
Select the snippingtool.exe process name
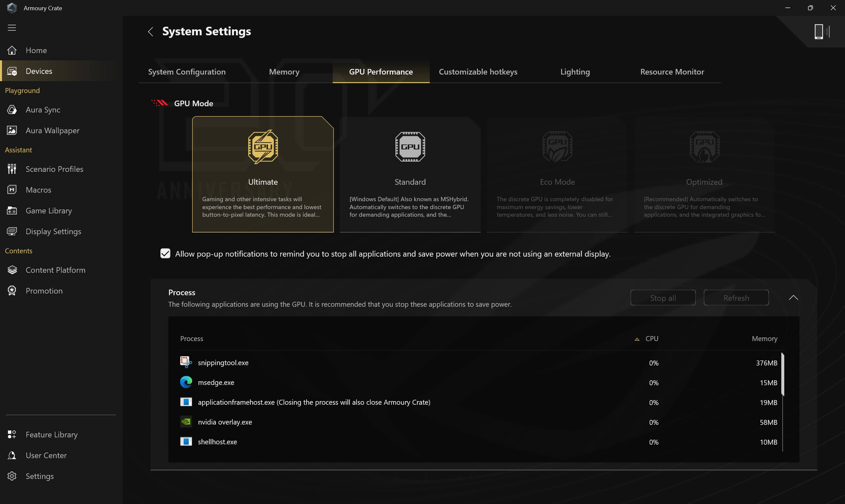[223, 363]
